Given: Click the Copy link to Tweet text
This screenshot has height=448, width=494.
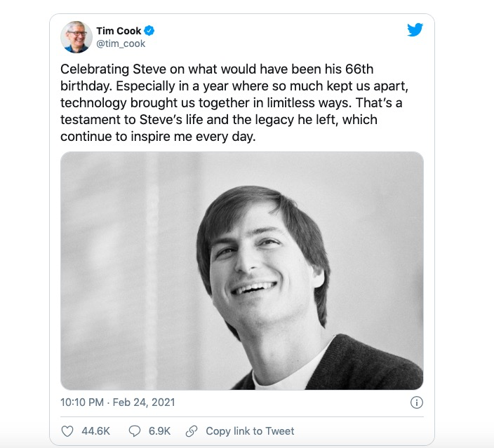Looking at the screenshot, I should tap(251, 431).
